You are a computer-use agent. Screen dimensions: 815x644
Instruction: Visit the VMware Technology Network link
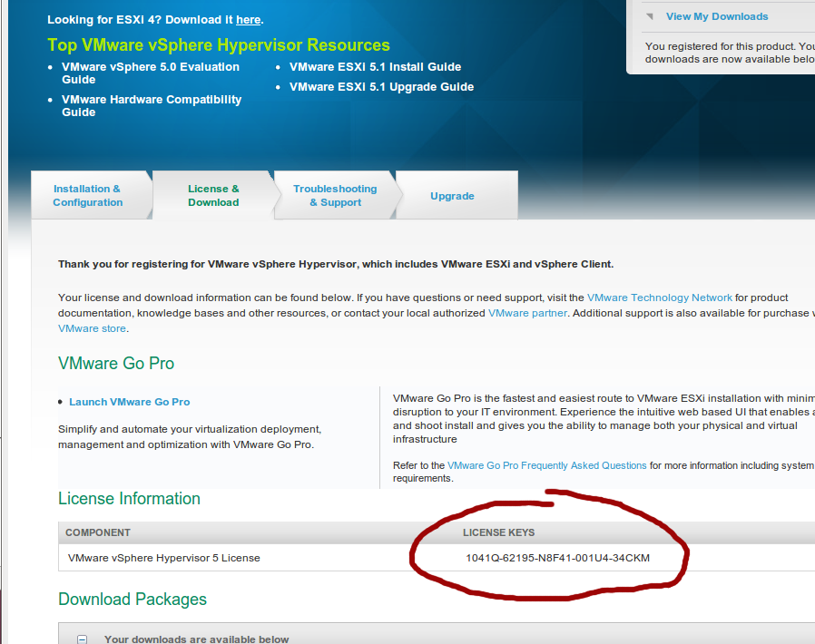point(660,298)
